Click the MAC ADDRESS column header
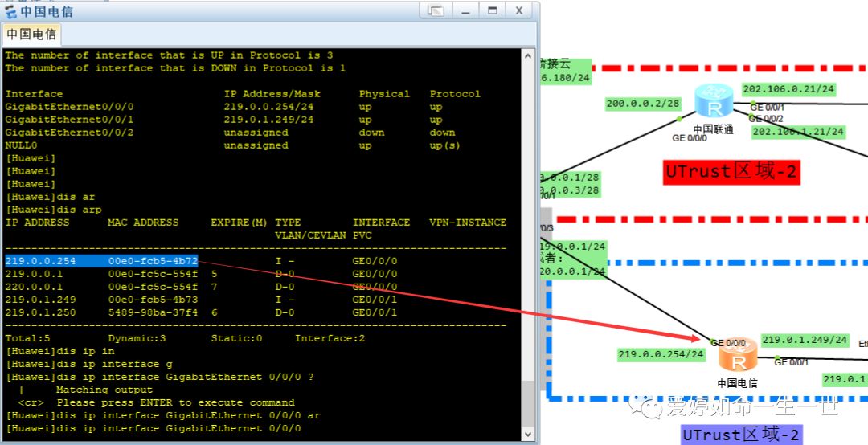The width and height of the screenshot is (868, 445). (x=143, y=222)
